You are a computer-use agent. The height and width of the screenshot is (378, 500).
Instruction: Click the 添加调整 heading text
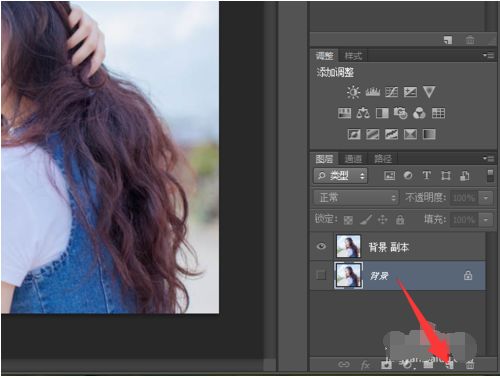point(335,72)
